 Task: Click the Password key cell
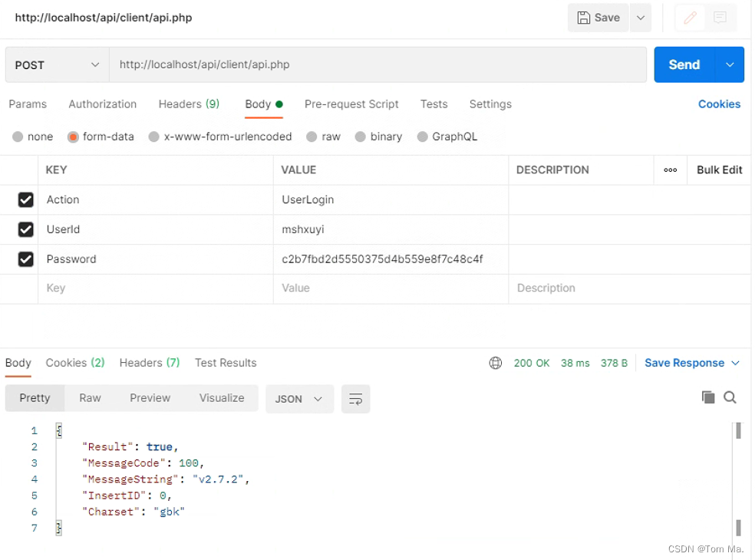[x=156, y=259]
